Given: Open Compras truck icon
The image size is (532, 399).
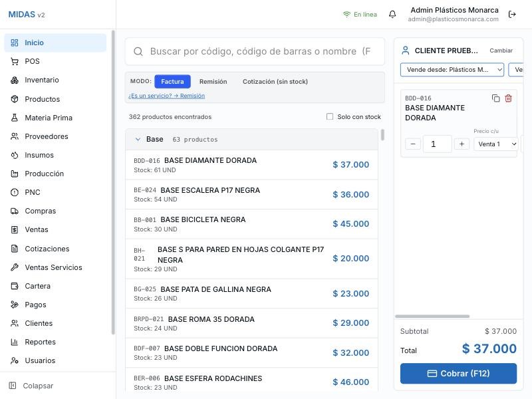Looking at the screenshot, I should pyautogui.click(x=15, y=211).
